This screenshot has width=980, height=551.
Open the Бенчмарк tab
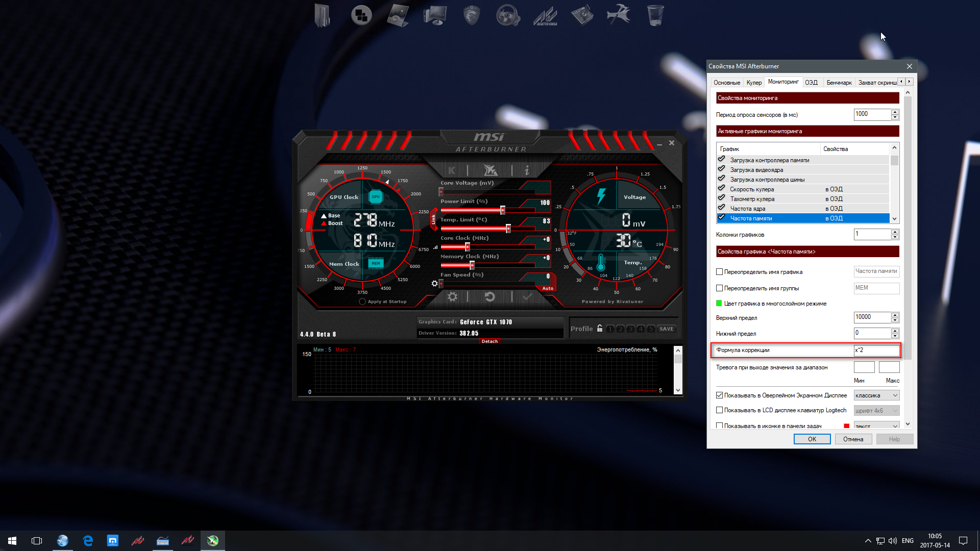[839, 83]
